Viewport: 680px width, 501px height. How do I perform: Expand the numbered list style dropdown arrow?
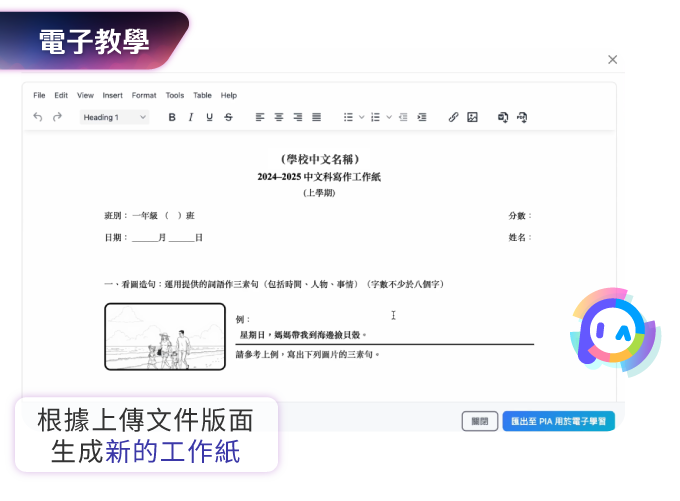388,117
